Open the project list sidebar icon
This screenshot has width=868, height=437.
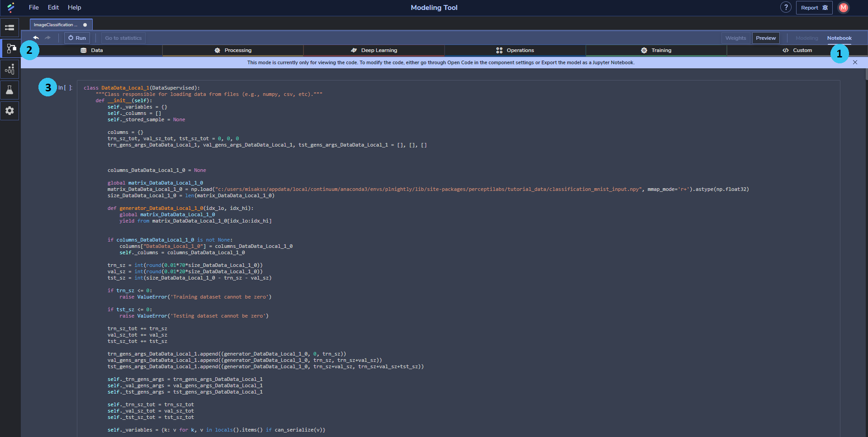point(9,28)
